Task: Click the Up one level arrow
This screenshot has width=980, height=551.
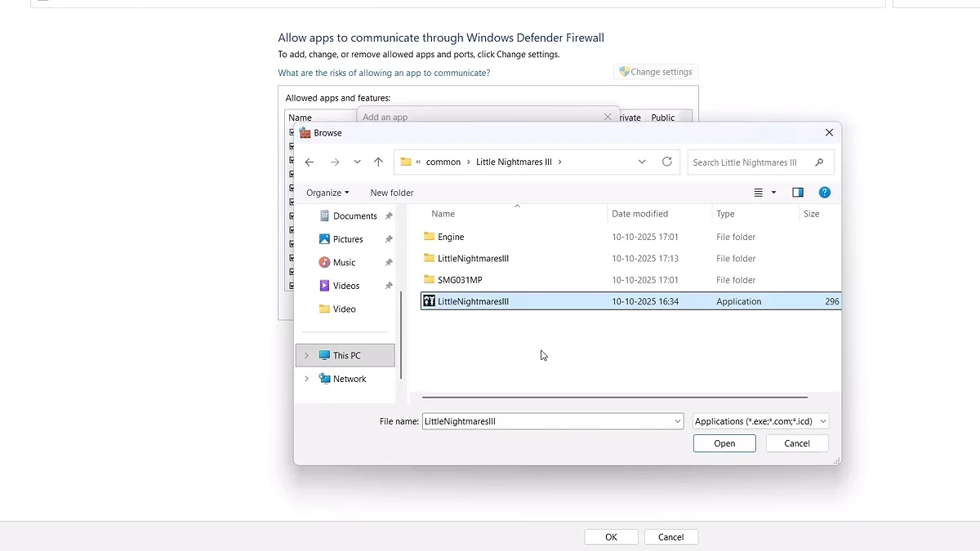Action: pos(378,162)
